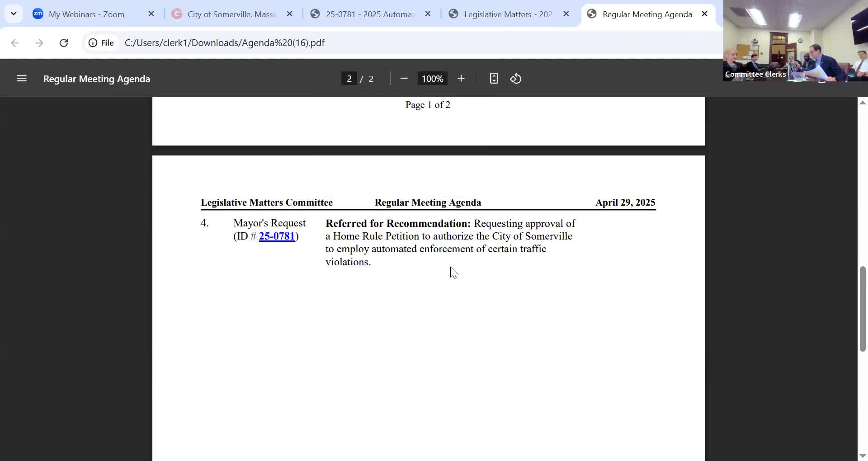Click the 'Legislative Matters Committee' header text

(267, 202)
